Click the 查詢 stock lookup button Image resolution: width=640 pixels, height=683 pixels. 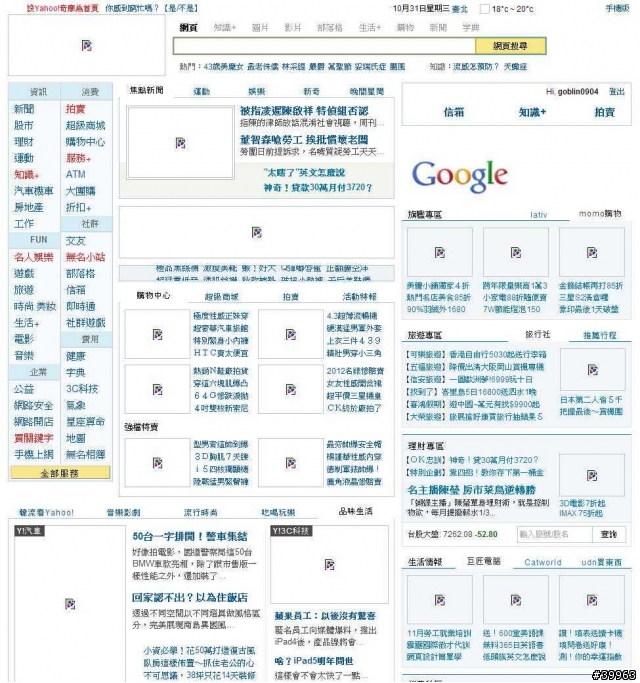point(609,534)
